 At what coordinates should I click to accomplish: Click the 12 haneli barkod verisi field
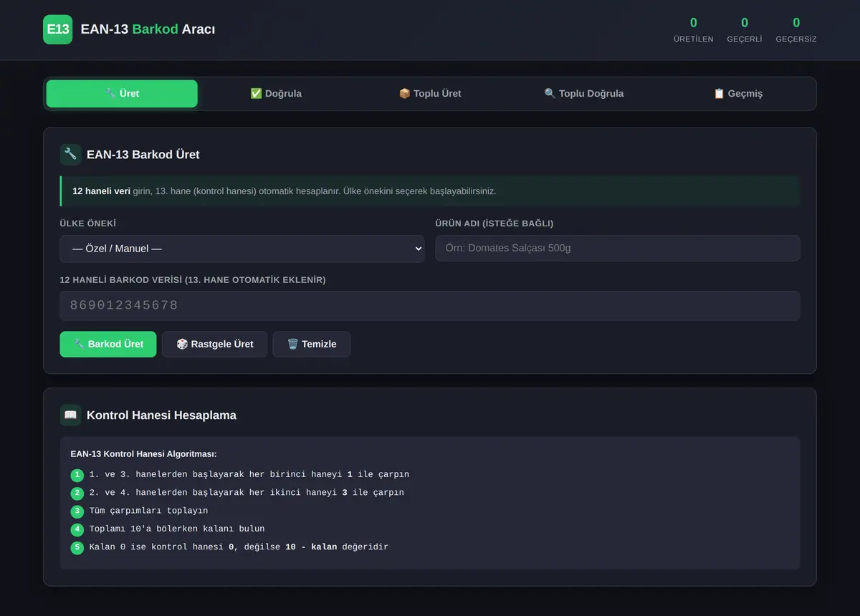(x=430, y=306)
